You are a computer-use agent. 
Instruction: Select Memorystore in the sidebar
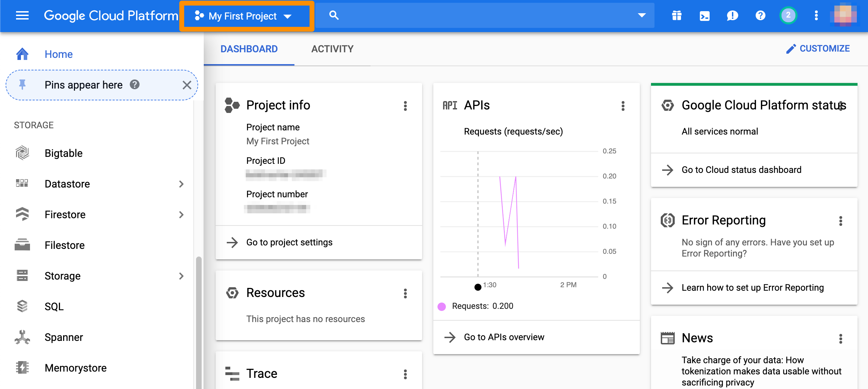tap(75, 368)
